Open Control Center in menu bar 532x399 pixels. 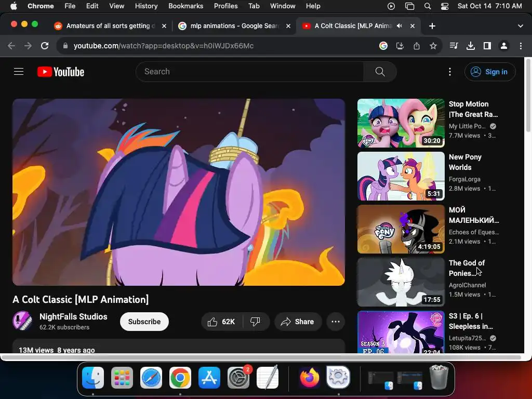click(445, 6)
